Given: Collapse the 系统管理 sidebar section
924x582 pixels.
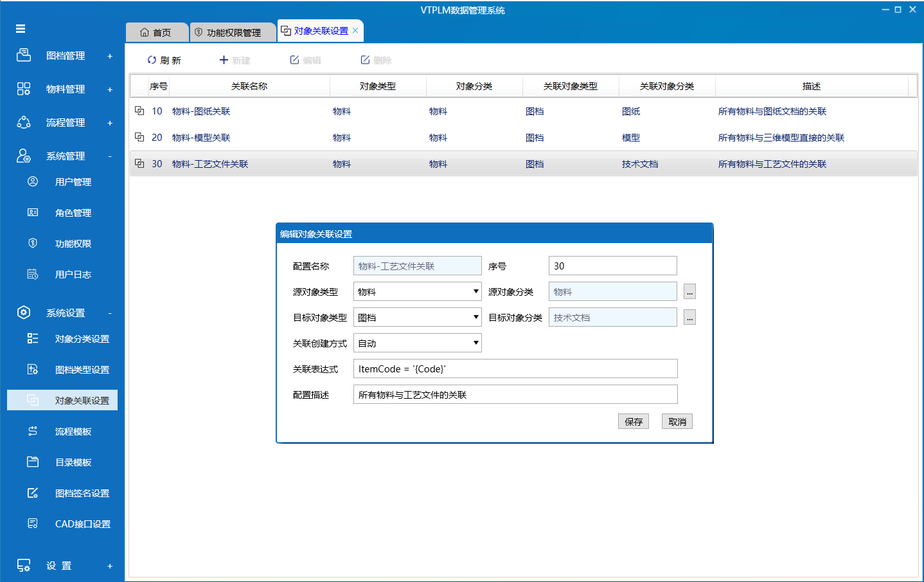Looking at the screenshot, I should pyautogui.click(x=110, y=156).
